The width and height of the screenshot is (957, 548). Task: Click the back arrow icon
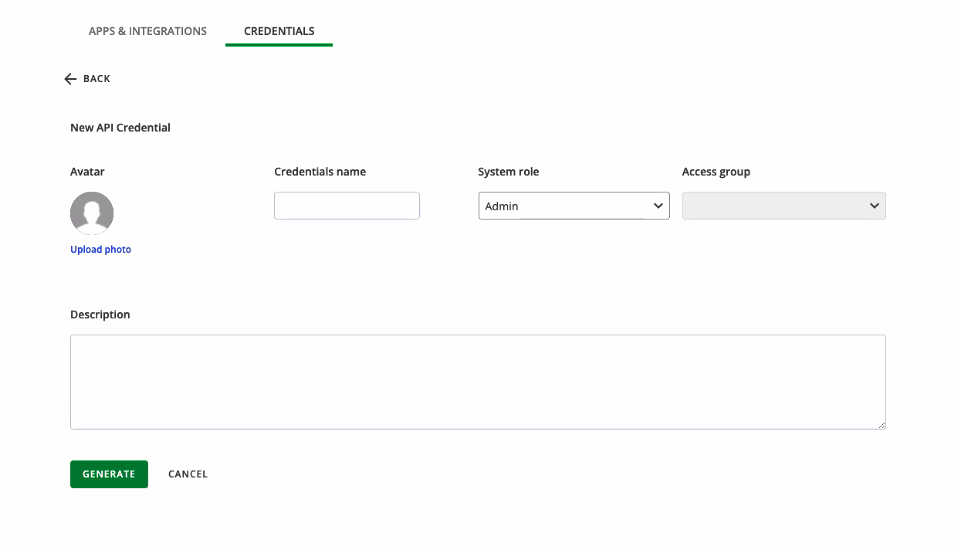70,79
